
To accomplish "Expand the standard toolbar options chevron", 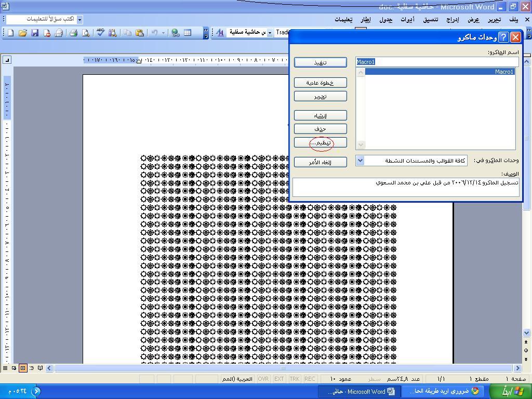I will click(206, 34).
